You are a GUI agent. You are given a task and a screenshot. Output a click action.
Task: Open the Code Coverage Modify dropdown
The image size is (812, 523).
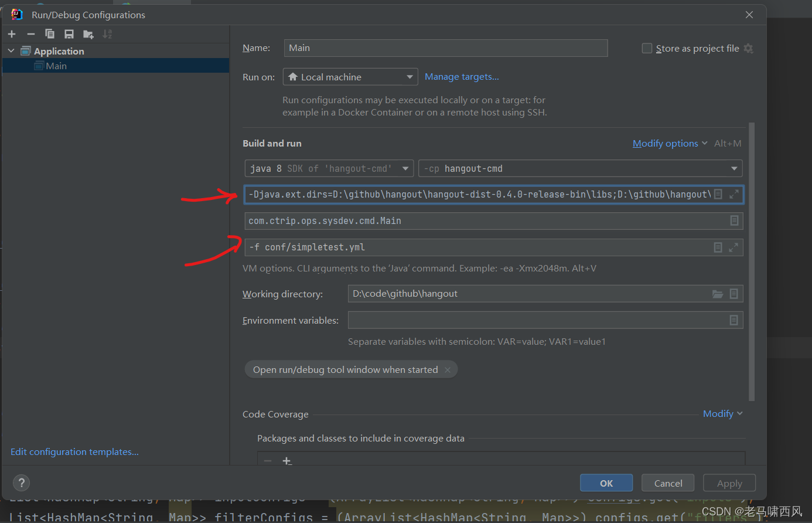722,414
